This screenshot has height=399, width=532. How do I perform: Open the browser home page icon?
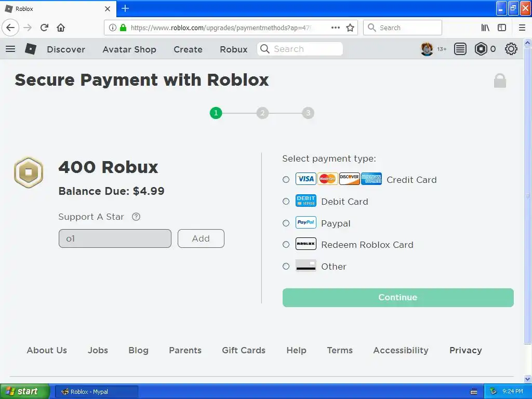pos(61,28)
